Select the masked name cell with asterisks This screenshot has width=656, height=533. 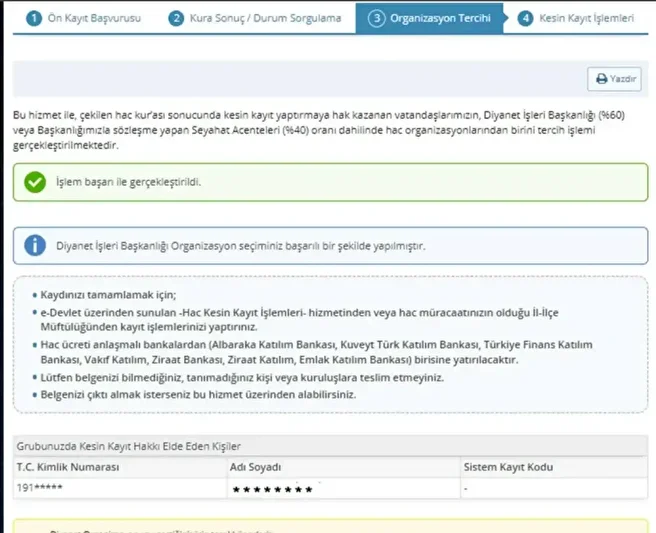[272, 489]
